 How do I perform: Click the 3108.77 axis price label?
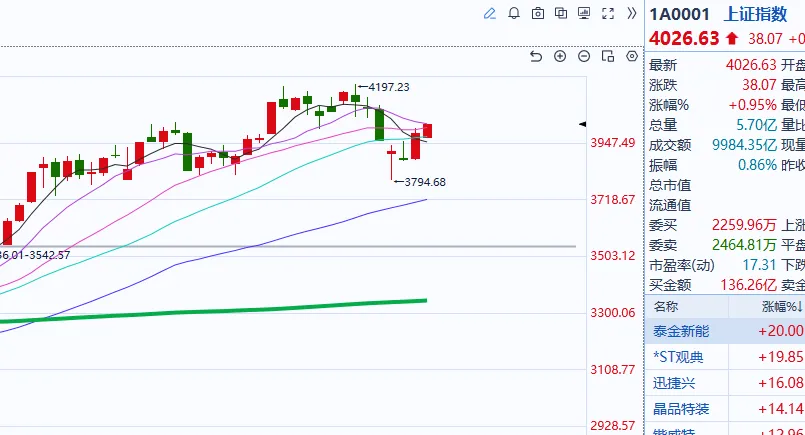coord(612,370)
